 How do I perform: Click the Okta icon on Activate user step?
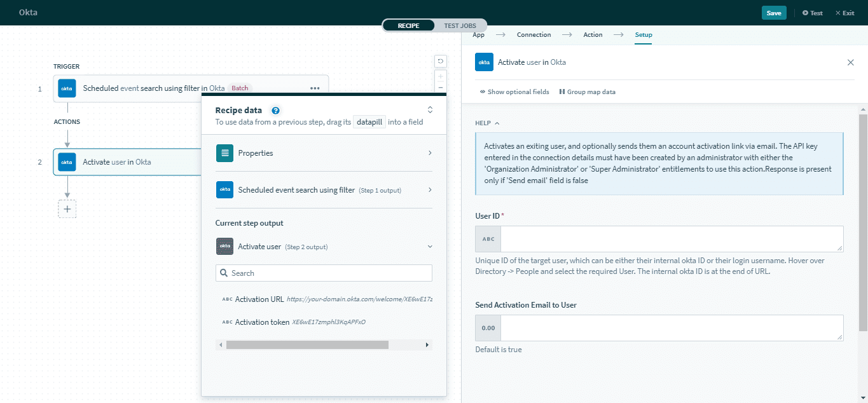(x=67, y=162)
